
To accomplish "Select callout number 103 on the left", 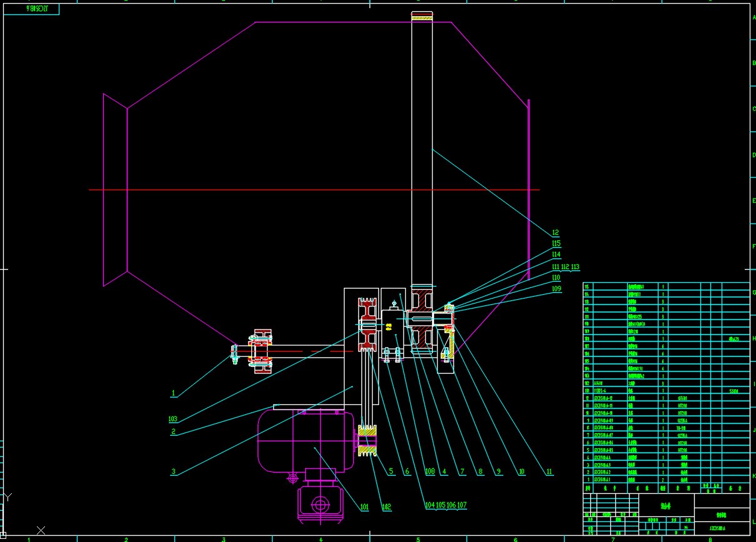I will (x=173, y=419).
